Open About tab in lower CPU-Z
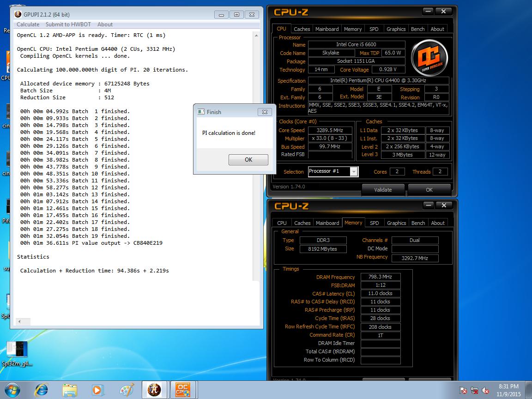This screenshot has height=399, width=532. point(438,223)
